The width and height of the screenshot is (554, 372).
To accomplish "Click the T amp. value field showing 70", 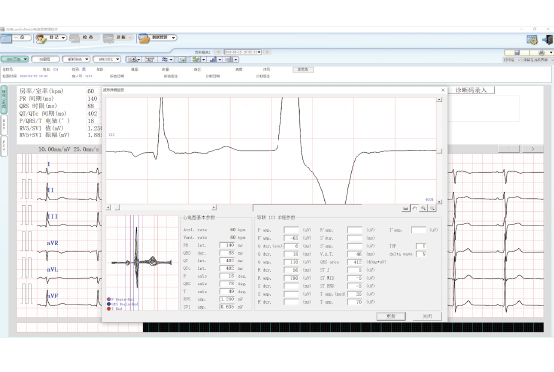I will point(355,302).
